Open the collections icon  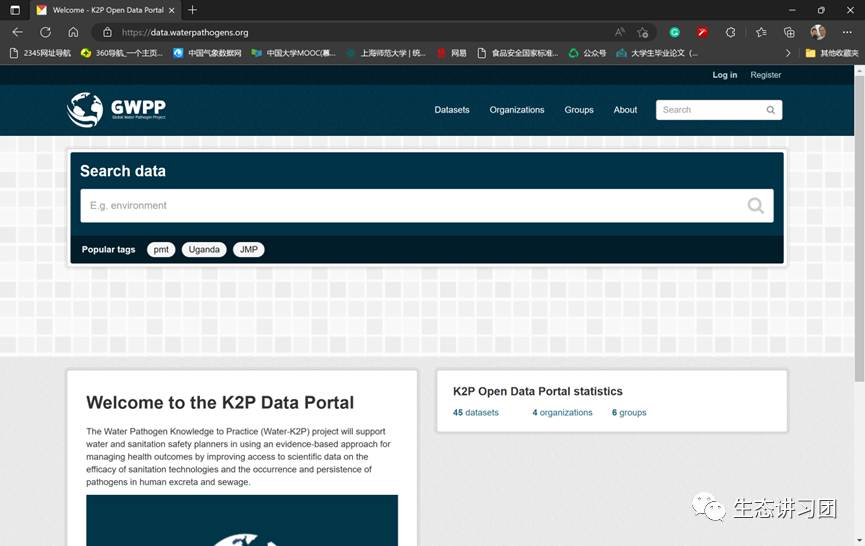pyautogui.click(x=789, y=33)
